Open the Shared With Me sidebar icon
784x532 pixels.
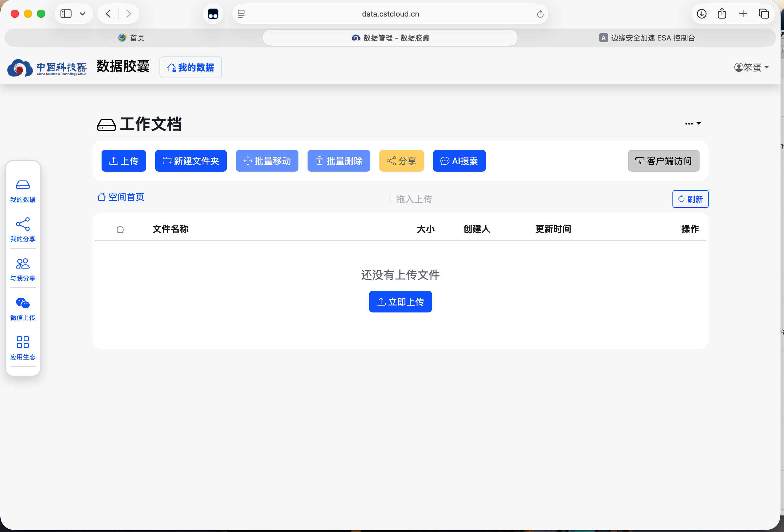pyautogui.click(x=23, y=269)
